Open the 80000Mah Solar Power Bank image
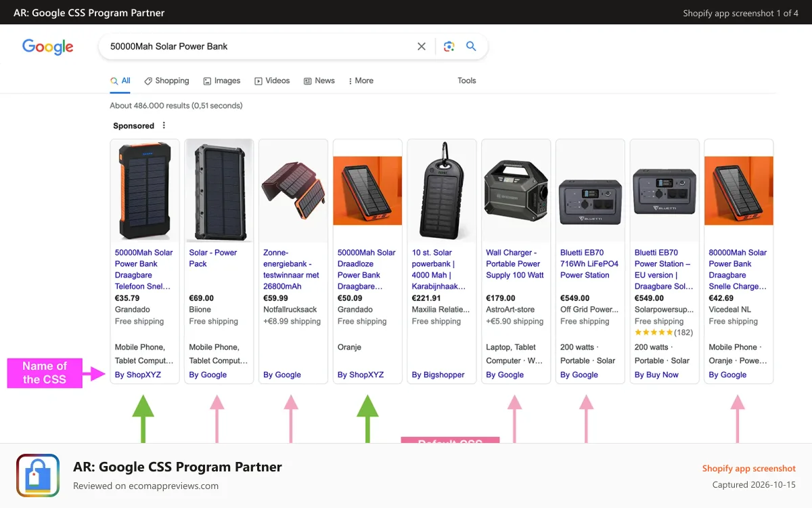This screenshot has height=508, width=812. click(739, 191)
